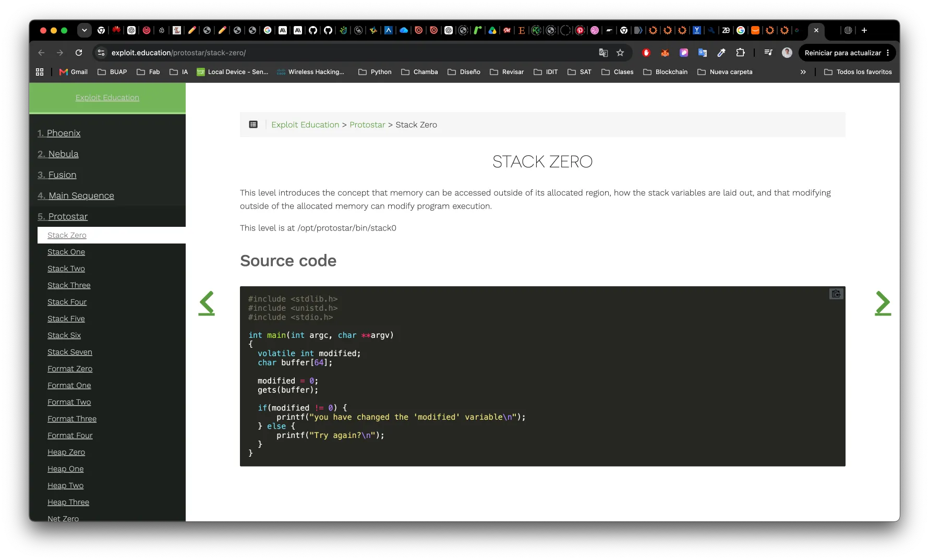Click Exploit Education in the breadcrumb
This screenshot has width=929, height=560.
click(305, 125)
